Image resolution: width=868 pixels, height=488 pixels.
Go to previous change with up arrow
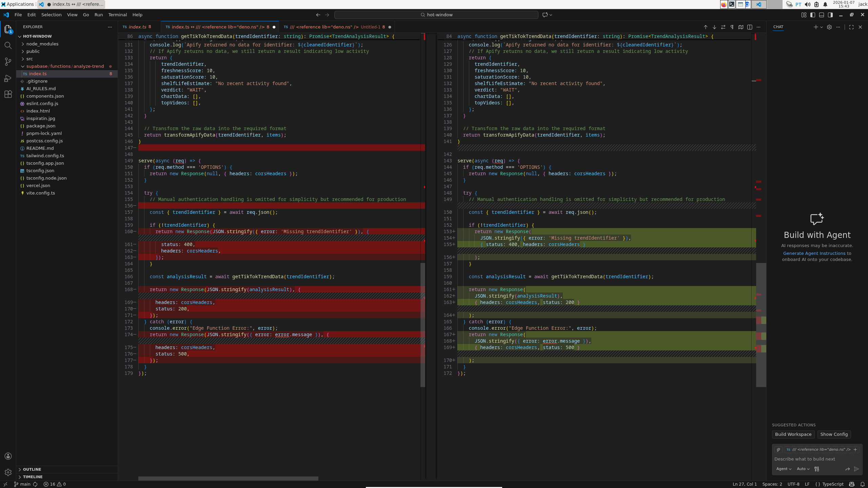click(706, 27)
